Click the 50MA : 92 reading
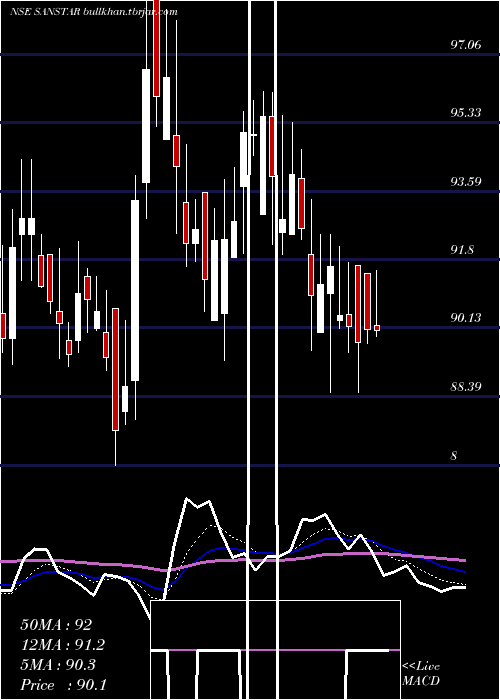This screenshot has width=500, height=700. 56,625
